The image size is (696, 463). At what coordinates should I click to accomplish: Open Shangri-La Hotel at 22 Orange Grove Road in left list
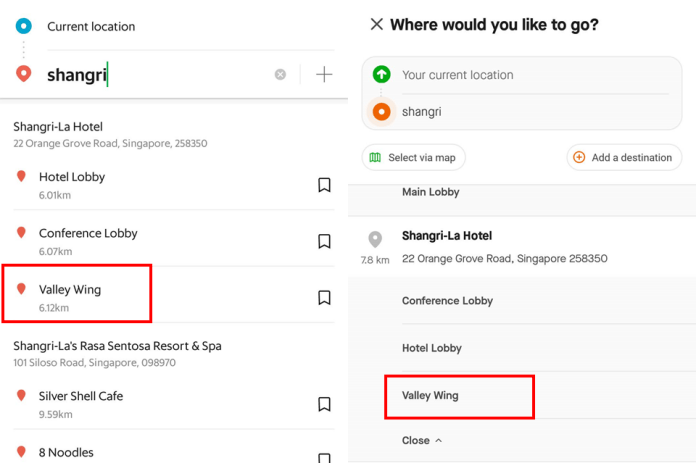[x=110, y=135]
